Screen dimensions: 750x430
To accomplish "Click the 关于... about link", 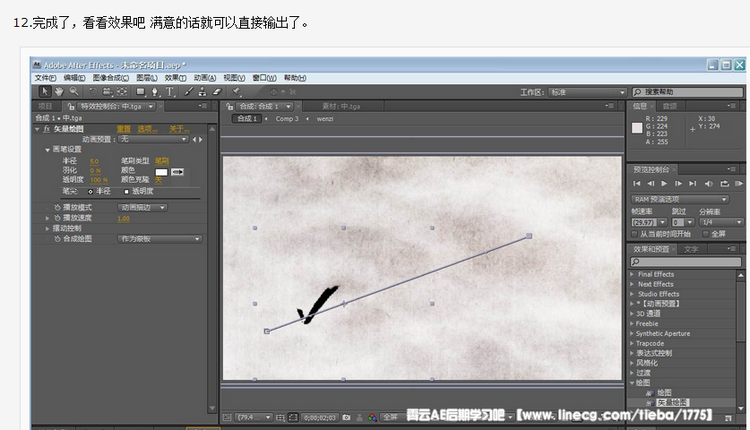I will coord(179,129).
